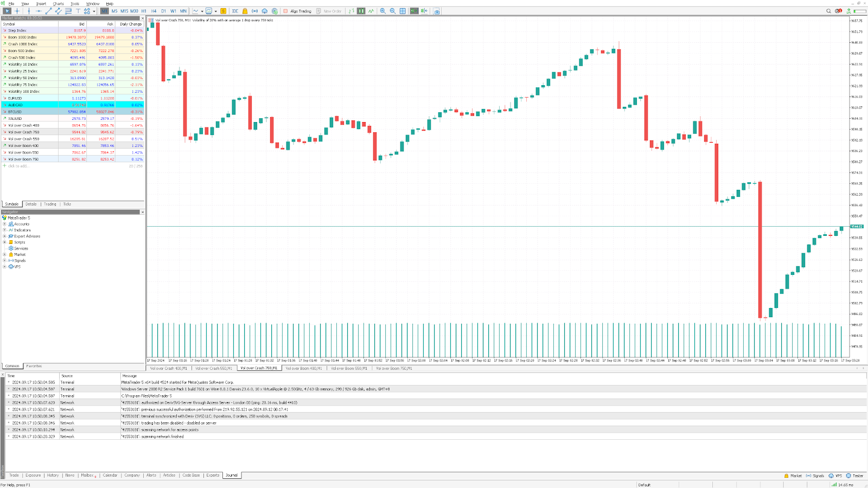Switch the chart to line display
Image resolution: width=868 pixels, height=488 pixels.
point(371,11)
